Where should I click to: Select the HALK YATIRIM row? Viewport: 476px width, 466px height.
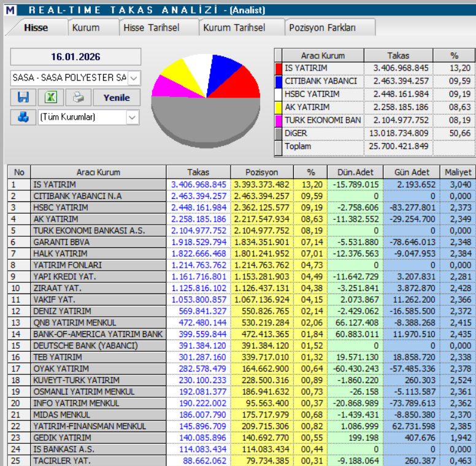tap(242, 254)
